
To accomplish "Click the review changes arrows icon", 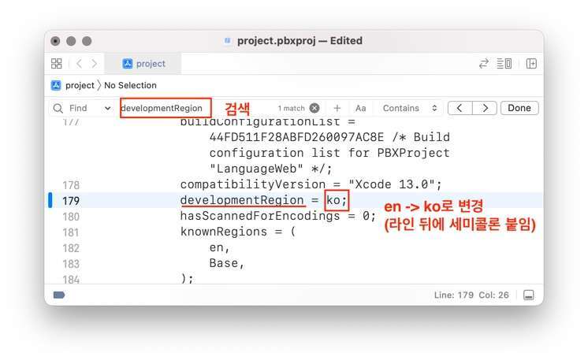I will pyautogui.click(x=484, y=64).
